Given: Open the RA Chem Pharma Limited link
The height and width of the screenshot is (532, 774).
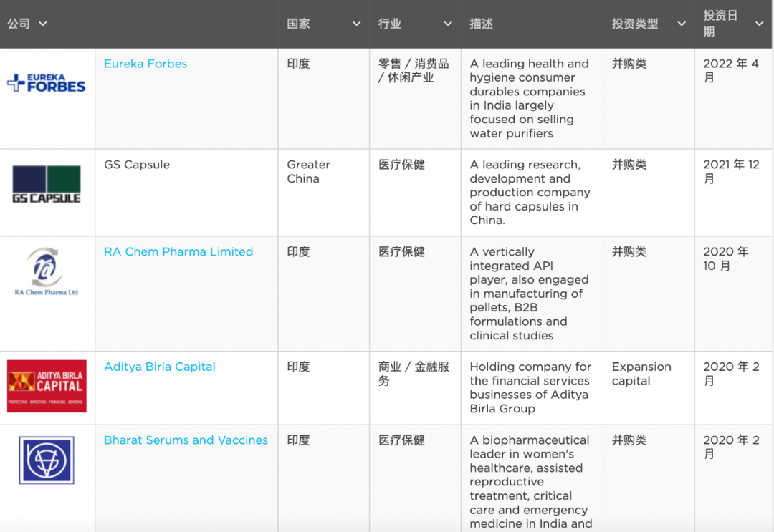Looking at the screenshot, I should tap(178, 252).
